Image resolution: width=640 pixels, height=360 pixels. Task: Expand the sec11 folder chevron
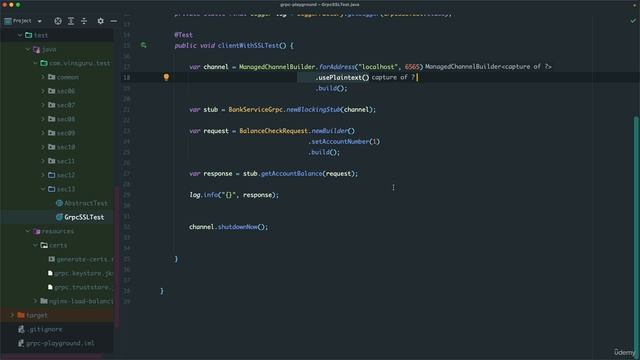43,161
